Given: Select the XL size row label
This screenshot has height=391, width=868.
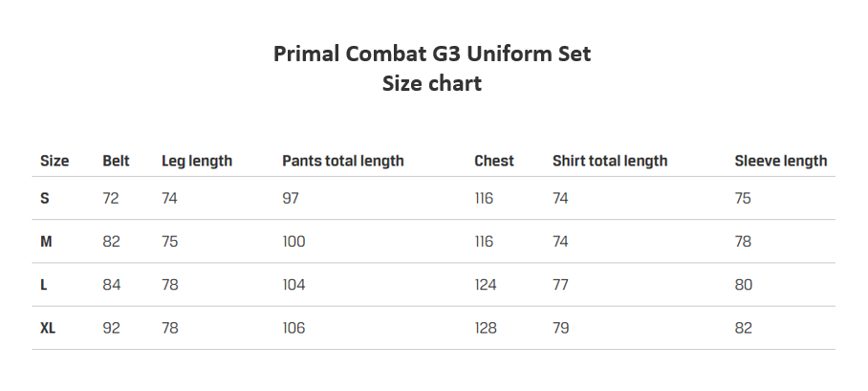Looking at the screenshot, I should pos(49,328).
